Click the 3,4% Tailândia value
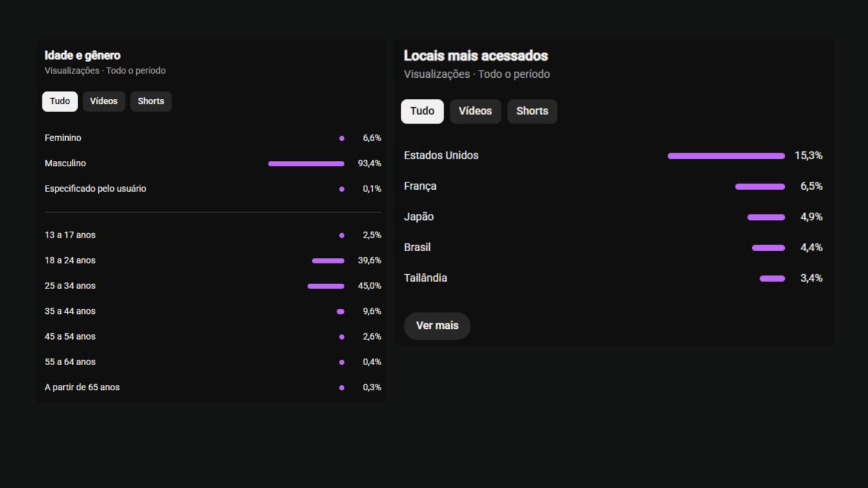This screenshot has width=868, height=488. pyautogui.click(x=811, y=278)
